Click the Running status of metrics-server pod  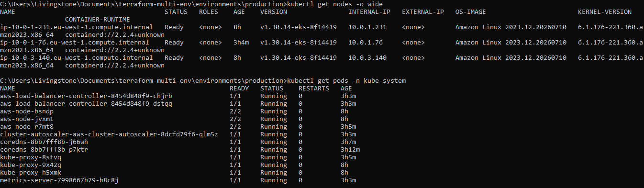click(x=274, y=180)
